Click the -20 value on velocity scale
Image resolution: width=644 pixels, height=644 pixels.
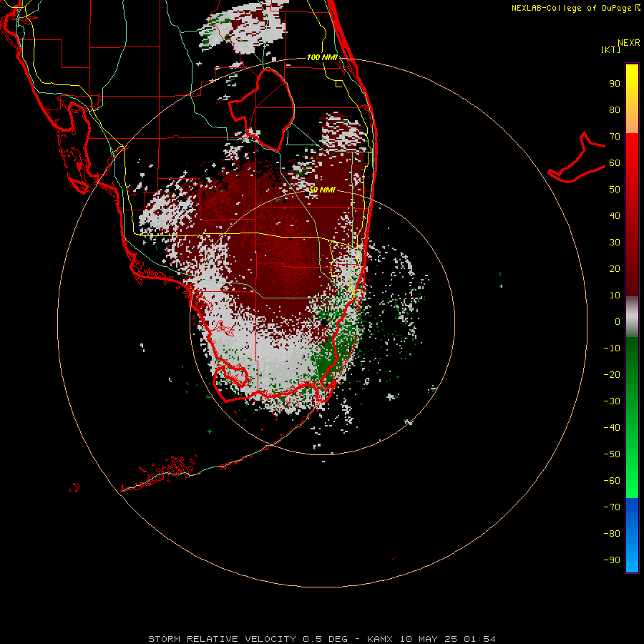[612, 375]
